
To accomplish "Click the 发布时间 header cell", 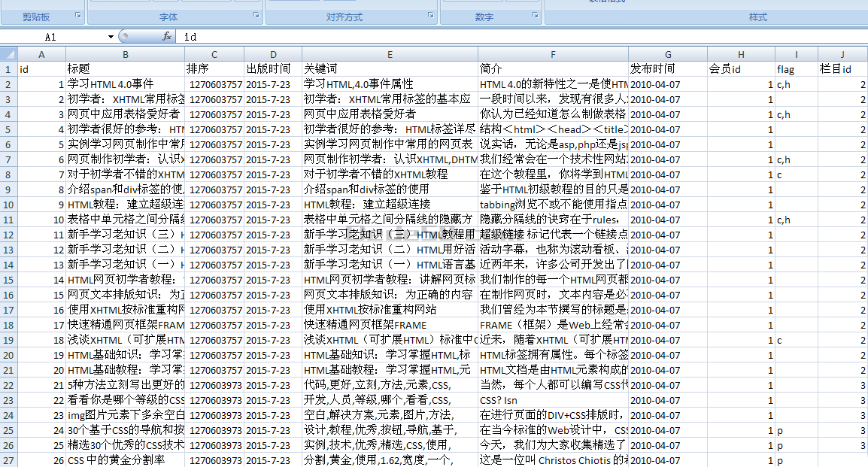I will coord(667,69).
